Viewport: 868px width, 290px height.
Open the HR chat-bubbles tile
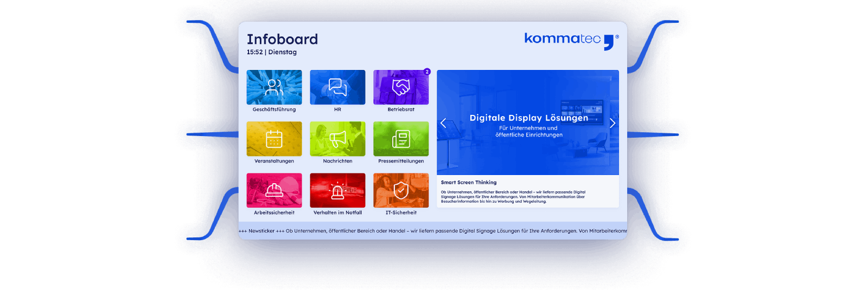337,87
